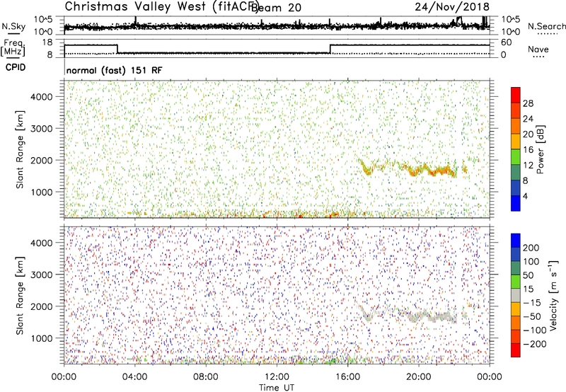This screenshot has width=566, height=392.
Task: Click the 'N.Search' legend label
Action: coord(546,26)
